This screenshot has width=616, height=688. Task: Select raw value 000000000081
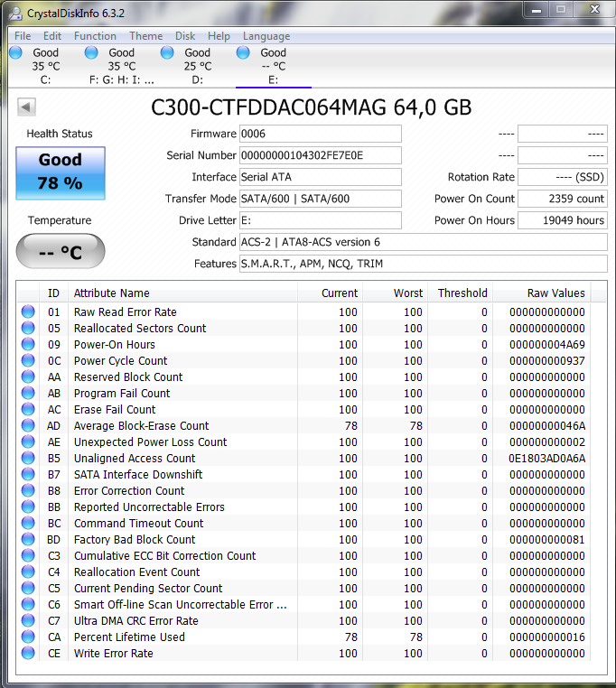pos(547,540)
